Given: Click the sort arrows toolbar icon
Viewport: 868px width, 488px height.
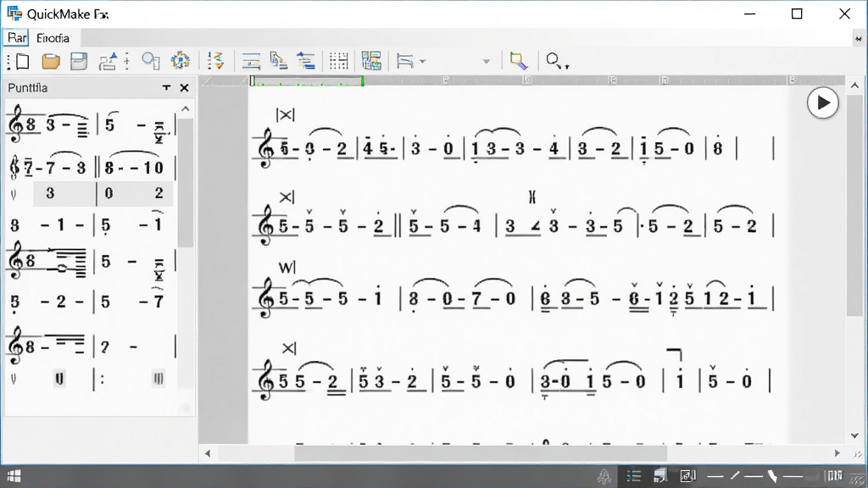Looking at the screenshot, I should (x=215, y=61).
